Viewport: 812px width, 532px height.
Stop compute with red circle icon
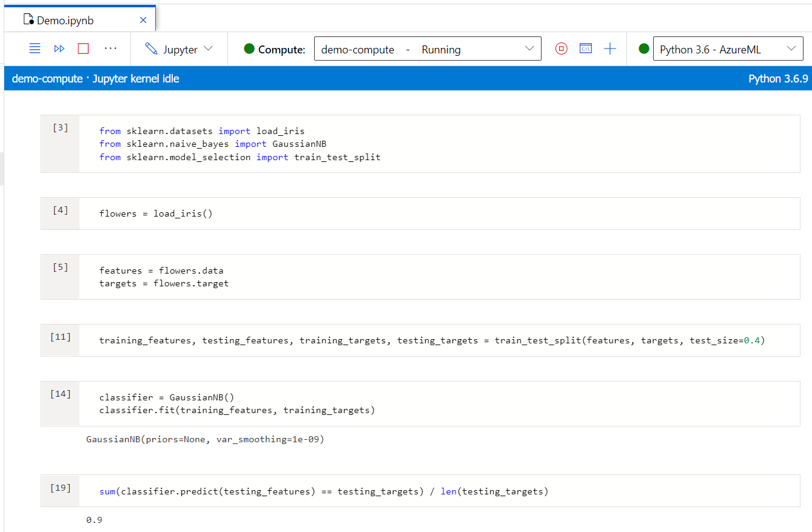coord(562,49)
